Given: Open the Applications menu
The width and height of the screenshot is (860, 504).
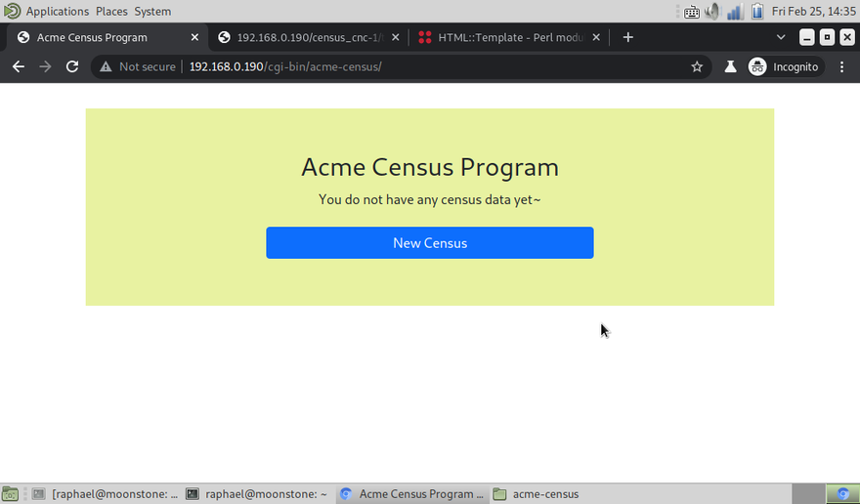Looking at the screenshot, I should point(57,12).
